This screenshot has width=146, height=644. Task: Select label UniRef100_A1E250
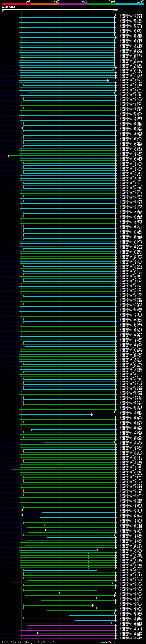pos(131,103)
